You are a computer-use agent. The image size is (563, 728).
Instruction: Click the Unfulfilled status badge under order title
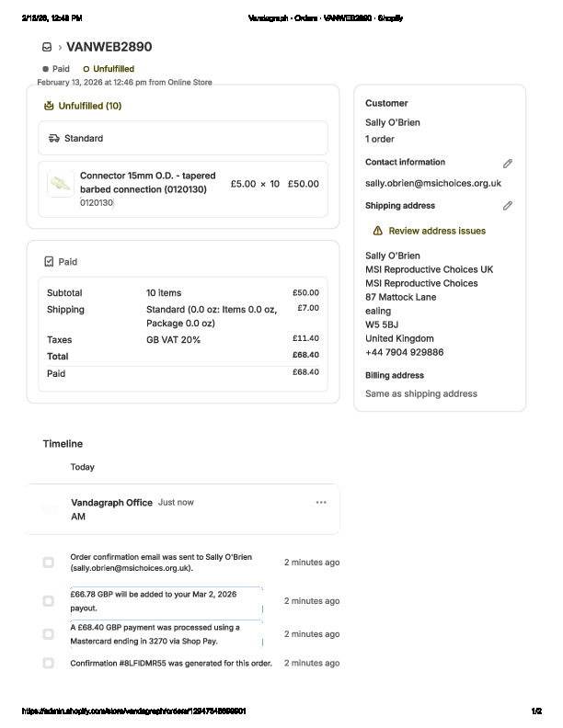coord(109,69)
